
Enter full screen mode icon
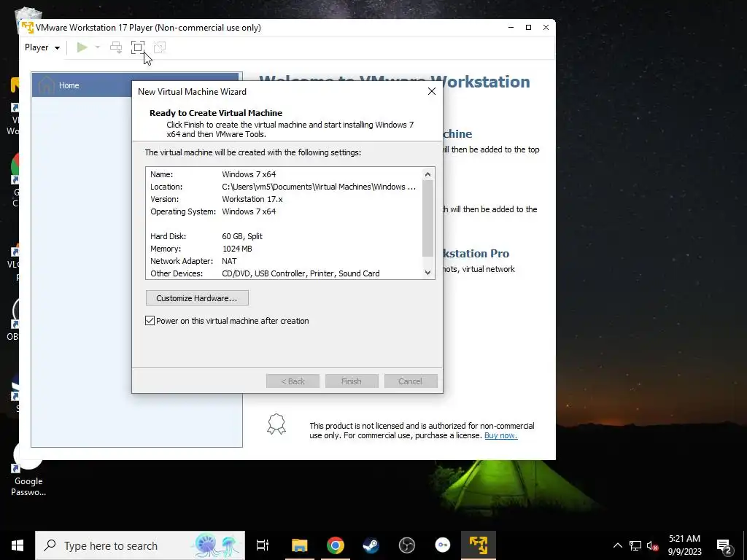pos(138,47)
